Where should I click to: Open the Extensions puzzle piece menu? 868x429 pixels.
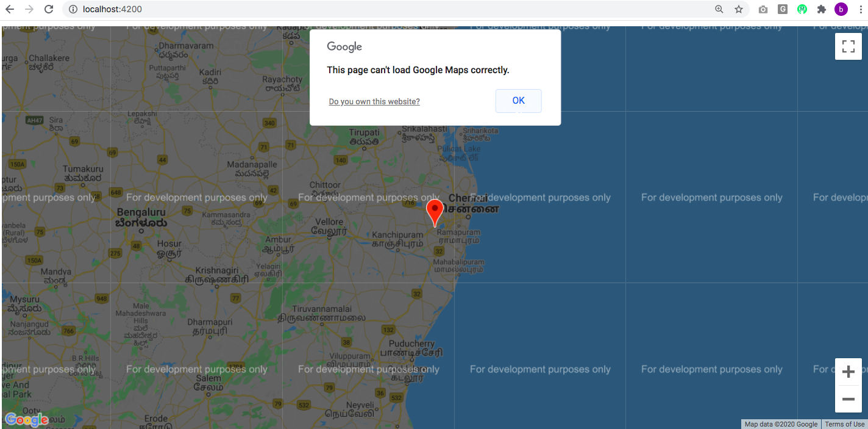click(x=822, y=9)
